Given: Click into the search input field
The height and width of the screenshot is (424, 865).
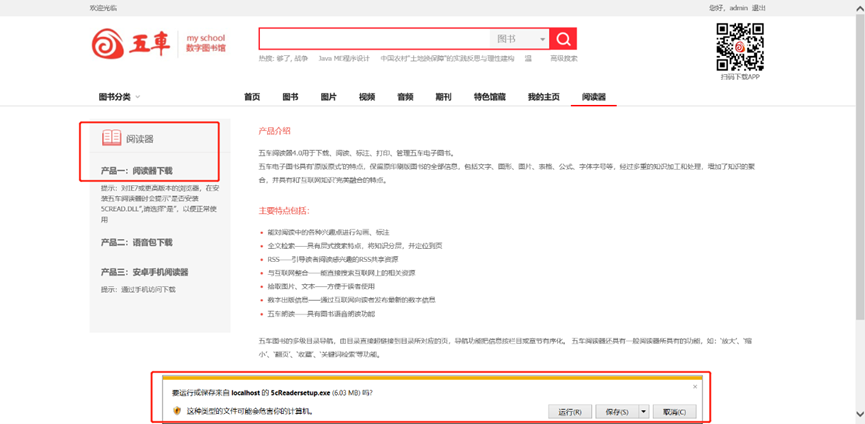Looking at the screenshot, I should [x=375, y=39].
